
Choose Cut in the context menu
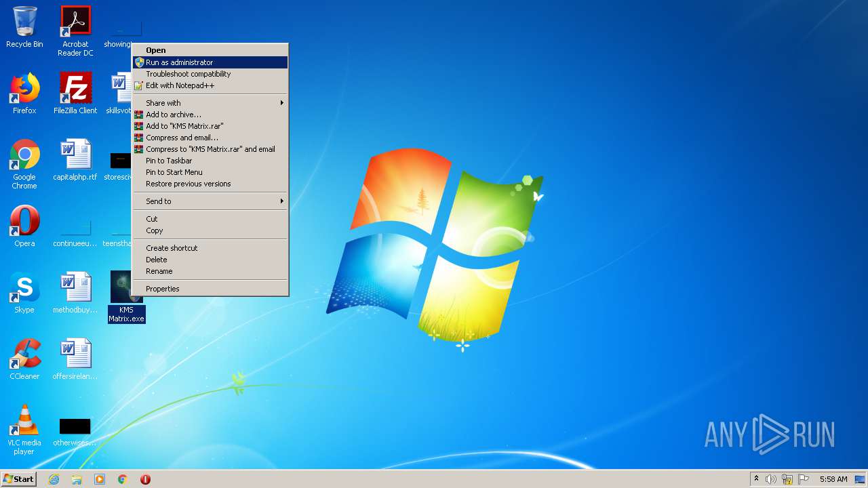coord(210,219)
